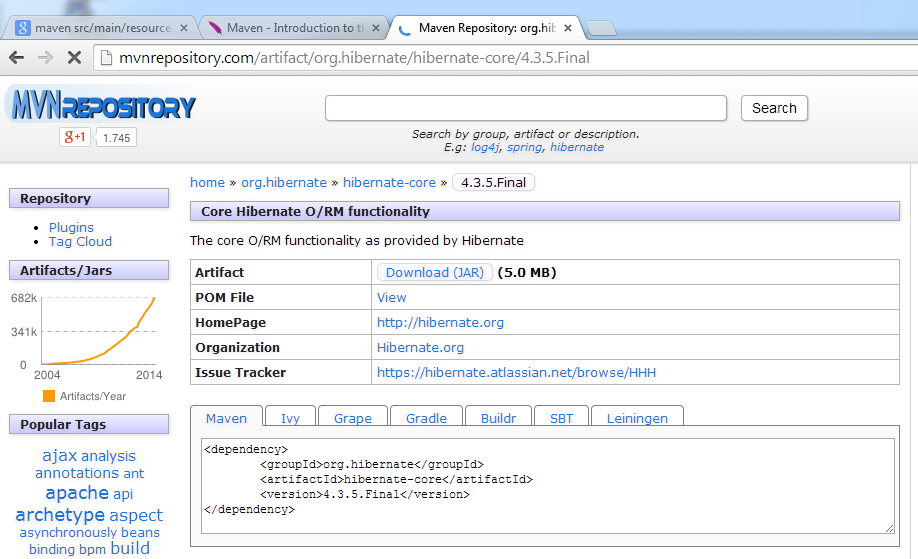This screenshot has height=559, width=918.
Task: Open the Plugins sidebar link
Action: coord(71,228)
